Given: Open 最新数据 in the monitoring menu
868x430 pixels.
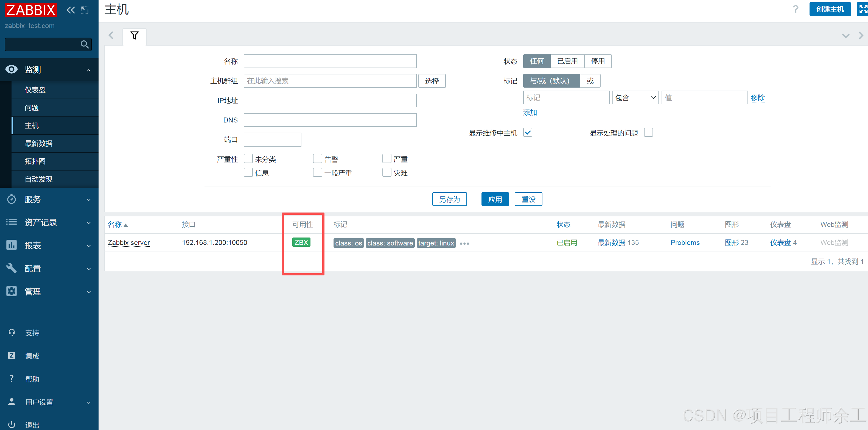Looking at the screenshot, I should point(39,144).
